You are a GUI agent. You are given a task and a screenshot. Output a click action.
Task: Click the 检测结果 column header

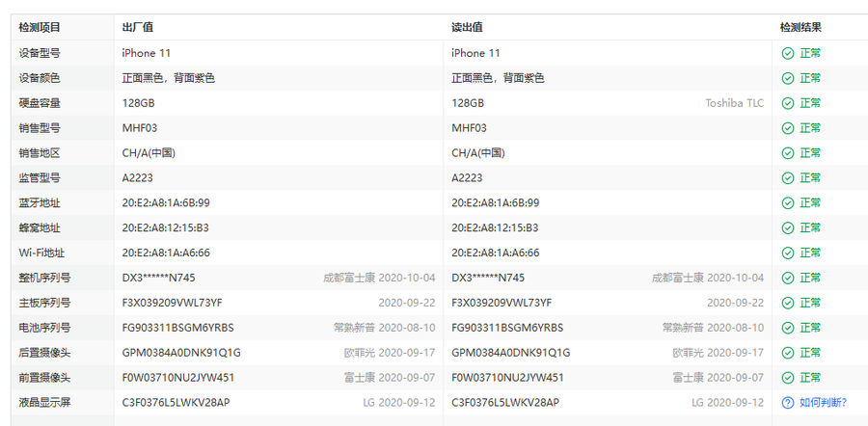tap(800, 27)
